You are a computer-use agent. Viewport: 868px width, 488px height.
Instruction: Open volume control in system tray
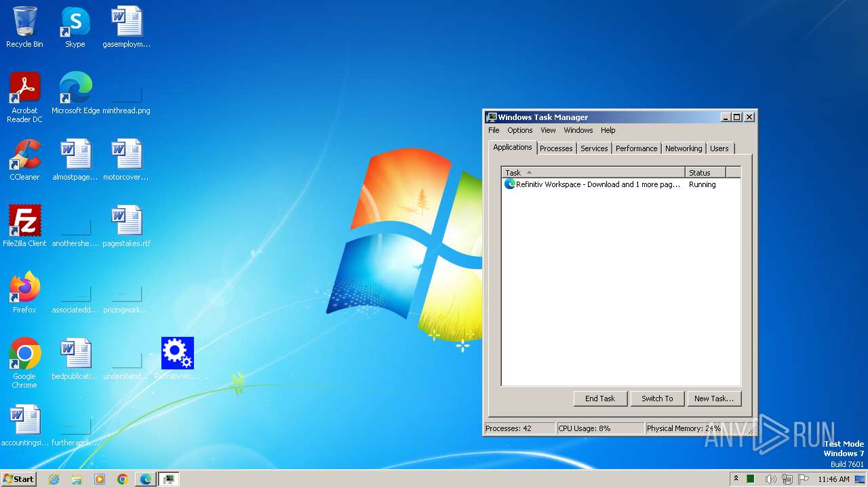pos(770,479)
